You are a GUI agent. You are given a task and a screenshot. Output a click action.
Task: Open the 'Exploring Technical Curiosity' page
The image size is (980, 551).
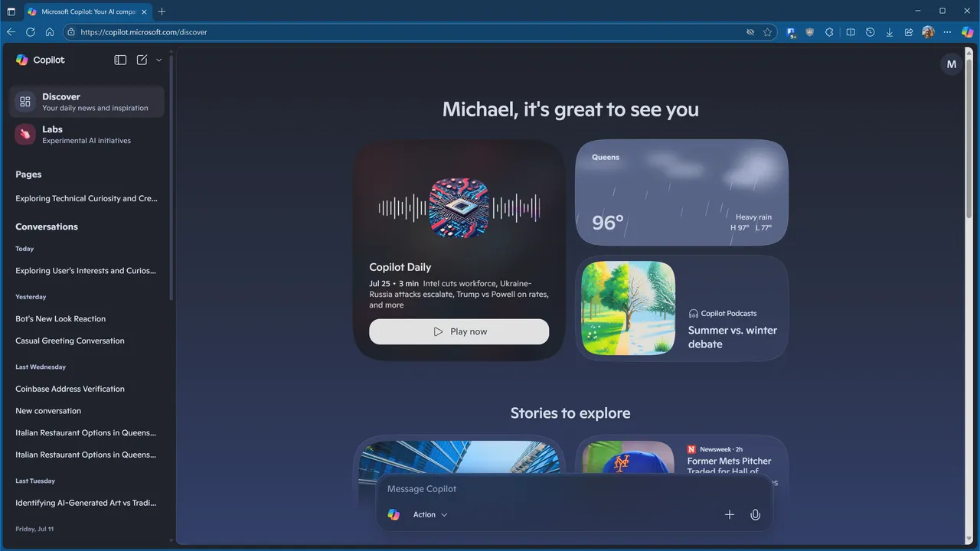pyautogui.click(x=87, y=198)
